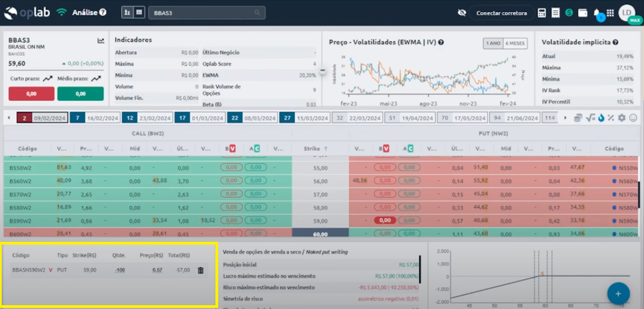Switch to grid view toggle button

click(139, 12)
